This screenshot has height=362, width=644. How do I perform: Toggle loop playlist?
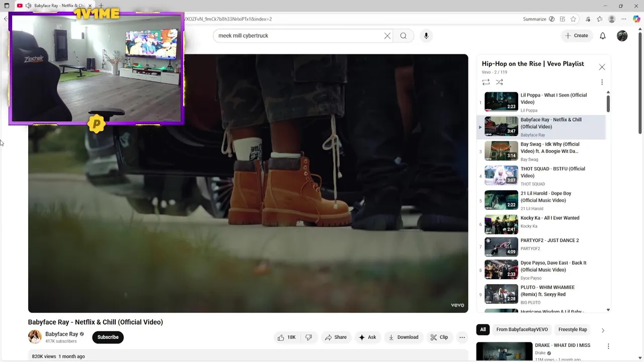(x=486, y=82)
